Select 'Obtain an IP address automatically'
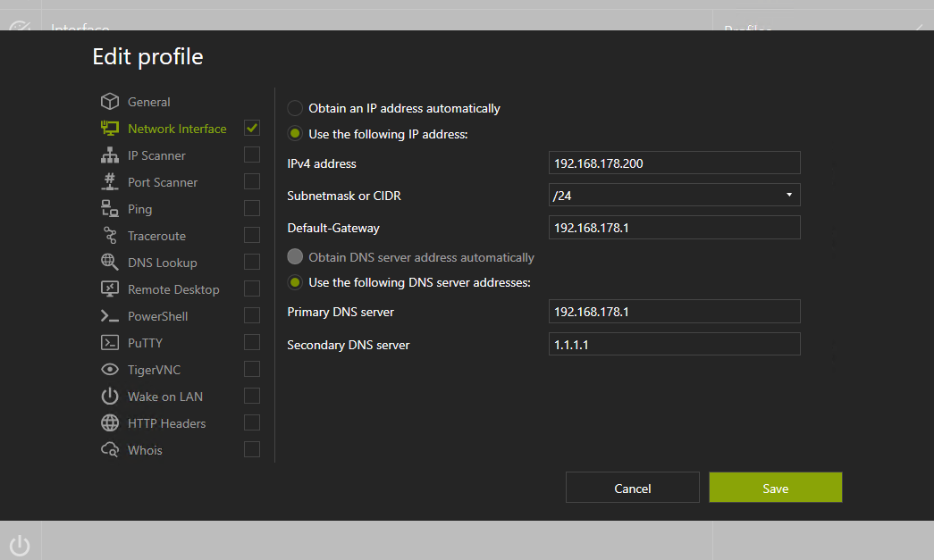Screen dimensions: 934x560 (x=294, y=107)
